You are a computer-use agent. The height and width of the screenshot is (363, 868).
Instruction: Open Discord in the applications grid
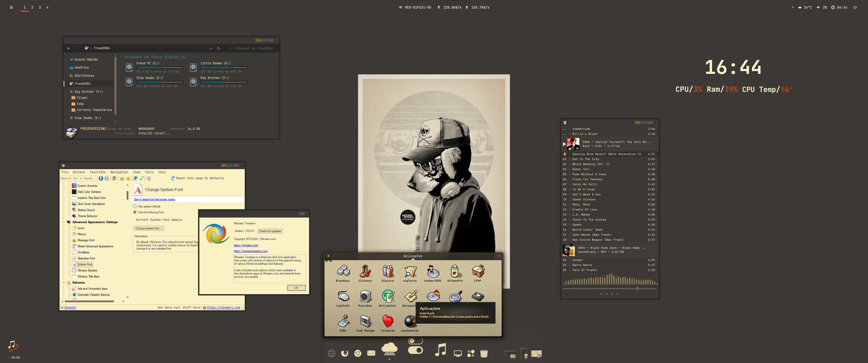pos(388,271)
